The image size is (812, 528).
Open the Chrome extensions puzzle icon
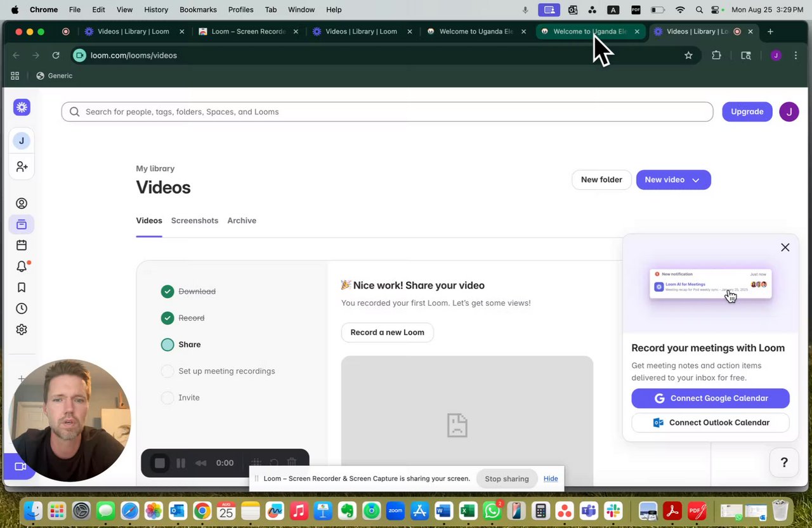(x=716, y=55)
